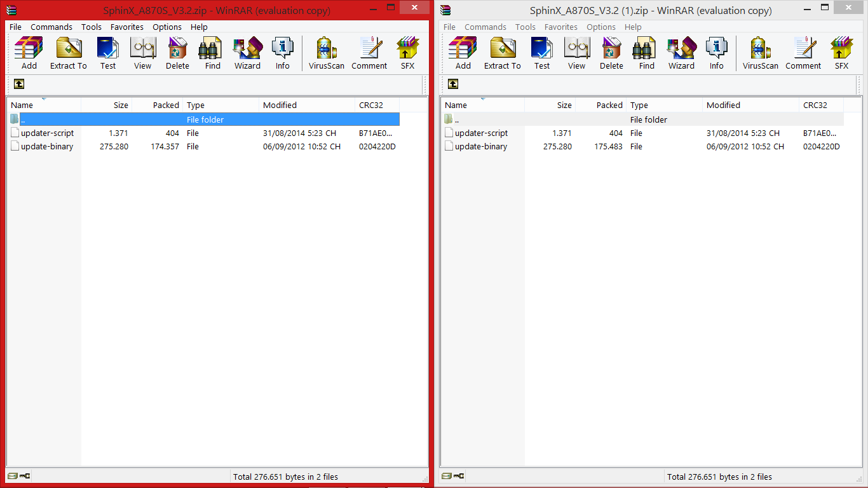Click Comment icon in right WinRAR window

click(x=803, y=53)
